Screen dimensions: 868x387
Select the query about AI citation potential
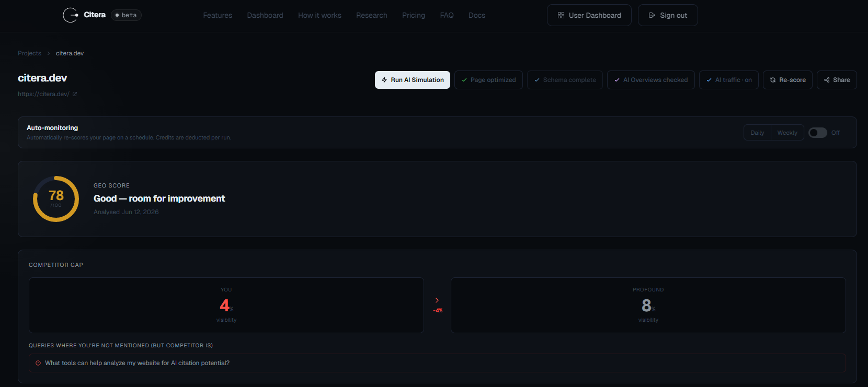point(437,363)
